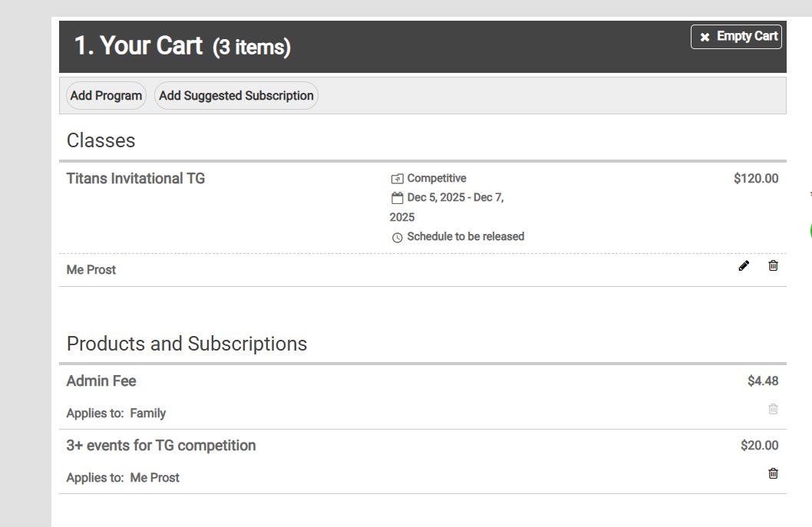812x527 pixels.
Task: Delete Me Prost's class with the trash icon
Action: [773, 265]
